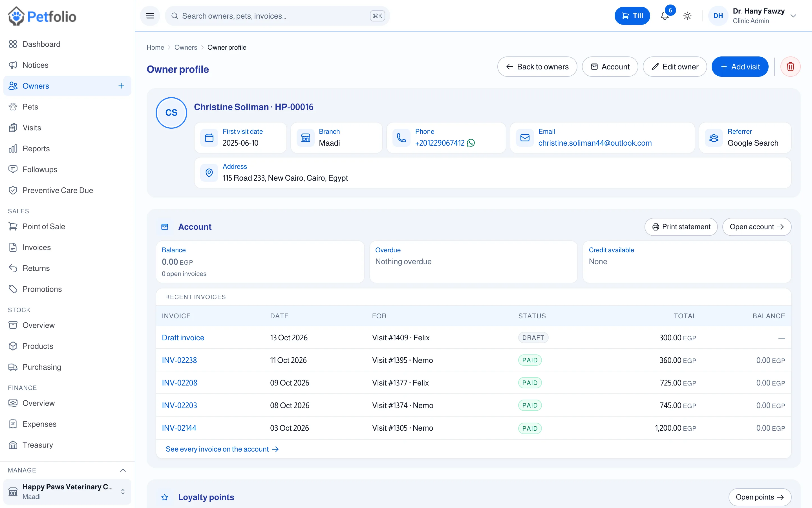Open invoice INV-02238
Screen dimensions: 812x508
tap(179, 360)
